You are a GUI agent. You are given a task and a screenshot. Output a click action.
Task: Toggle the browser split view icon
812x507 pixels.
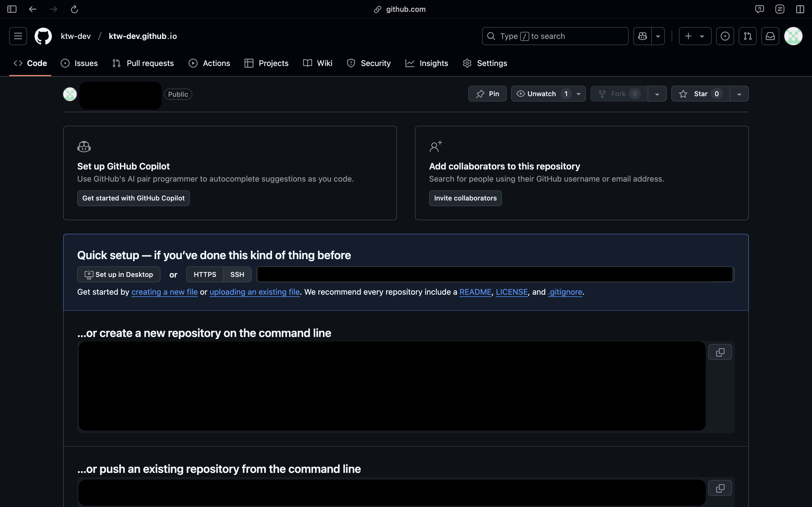tap(800, 9)
